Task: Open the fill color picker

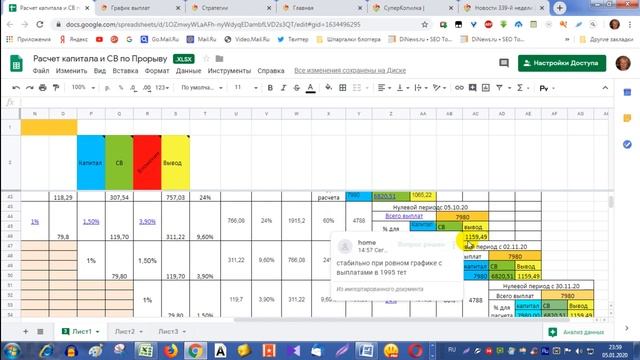Action: click(x=328, y=88)
